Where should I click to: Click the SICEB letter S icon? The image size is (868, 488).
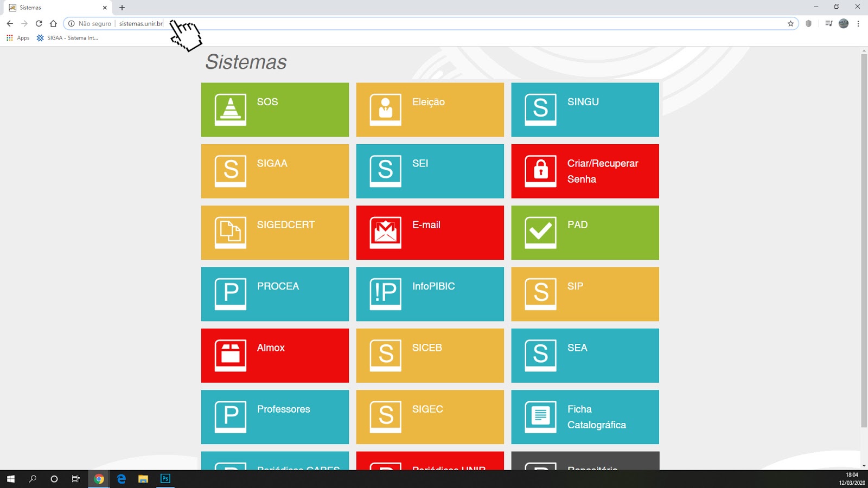386,356
